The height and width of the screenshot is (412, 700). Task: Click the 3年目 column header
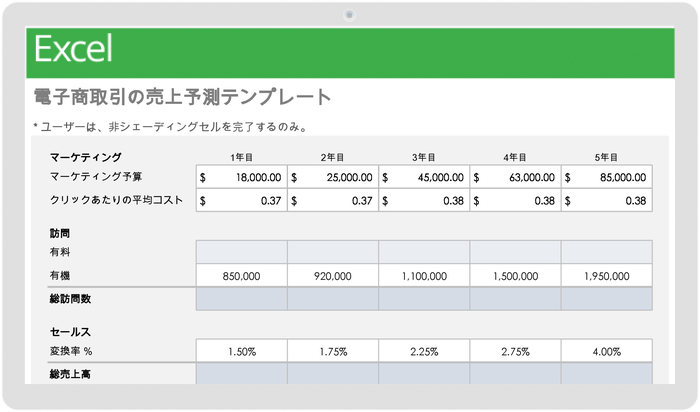coord(424,157)
